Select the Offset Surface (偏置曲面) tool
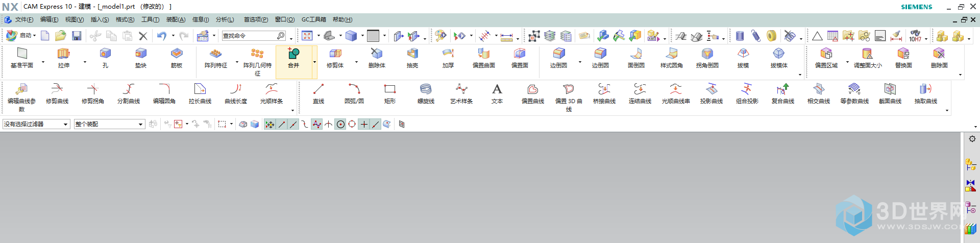This screenshot has width=980, height=243. pyautogui.click(x=484, y=58)
